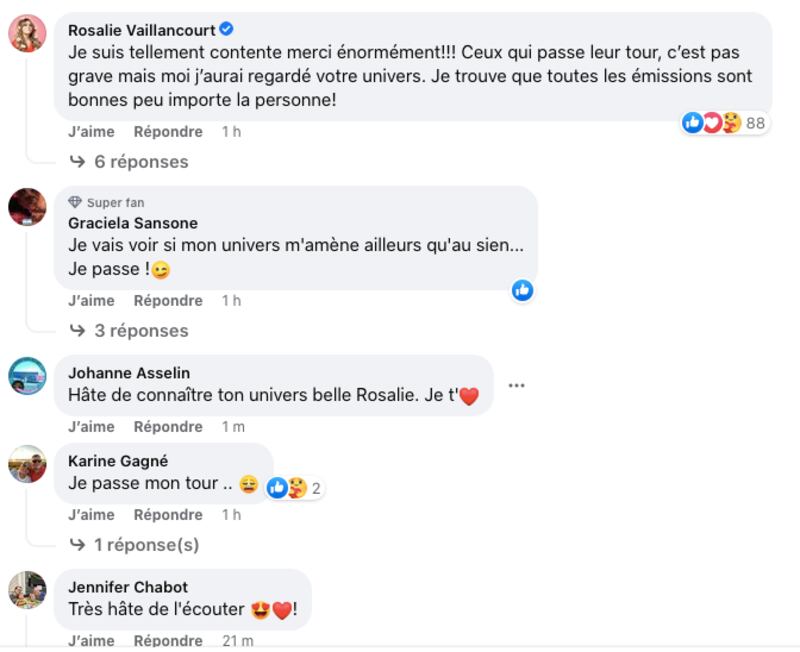Show the 1 réponse(s) under Karine's comment
800x652 pixels.
coord(145,545)
